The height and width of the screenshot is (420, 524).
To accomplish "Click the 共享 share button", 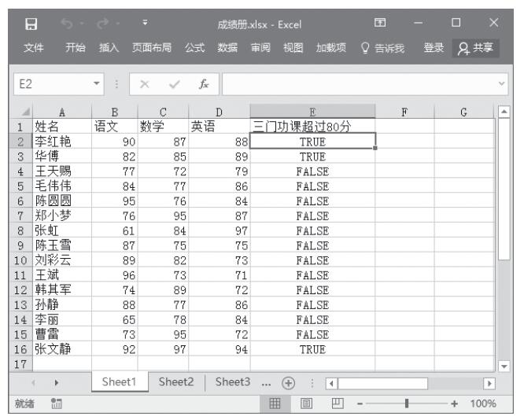I will tap(478, 49).
